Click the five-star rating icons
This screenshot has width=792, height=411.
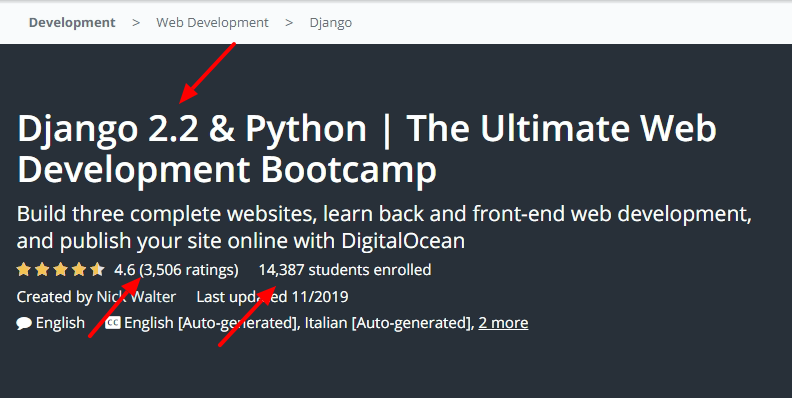click(61, 270)
